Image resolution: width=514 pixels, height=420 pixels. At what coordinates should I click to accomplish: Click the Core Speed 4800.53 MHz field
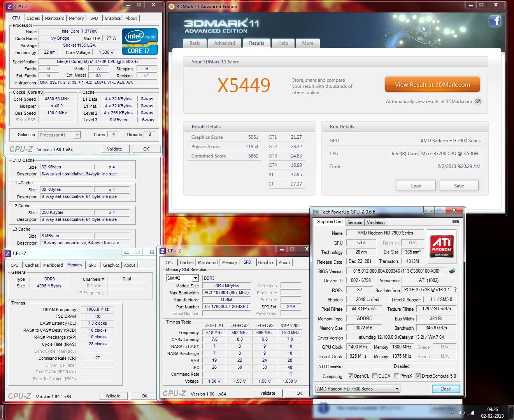[x=57, y=99]
